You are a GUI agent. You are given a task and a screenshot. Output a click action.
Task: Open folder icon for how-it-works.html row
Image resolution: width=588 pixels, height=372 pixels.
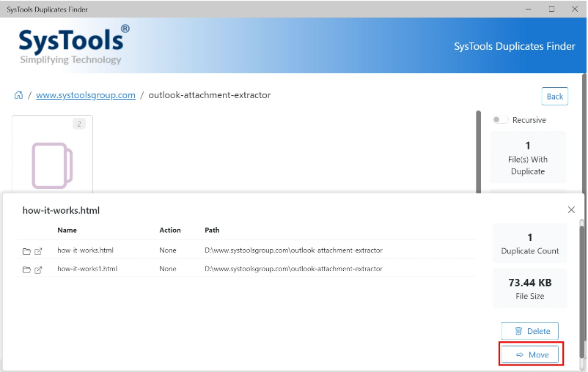point(26,251)
